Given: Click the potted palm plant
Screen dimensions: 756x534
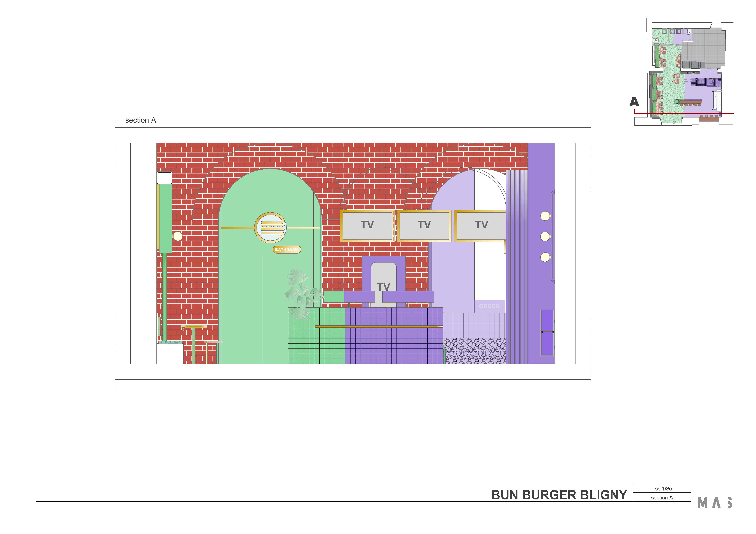Looking at the screenshot, I should [x=301, y=293].
